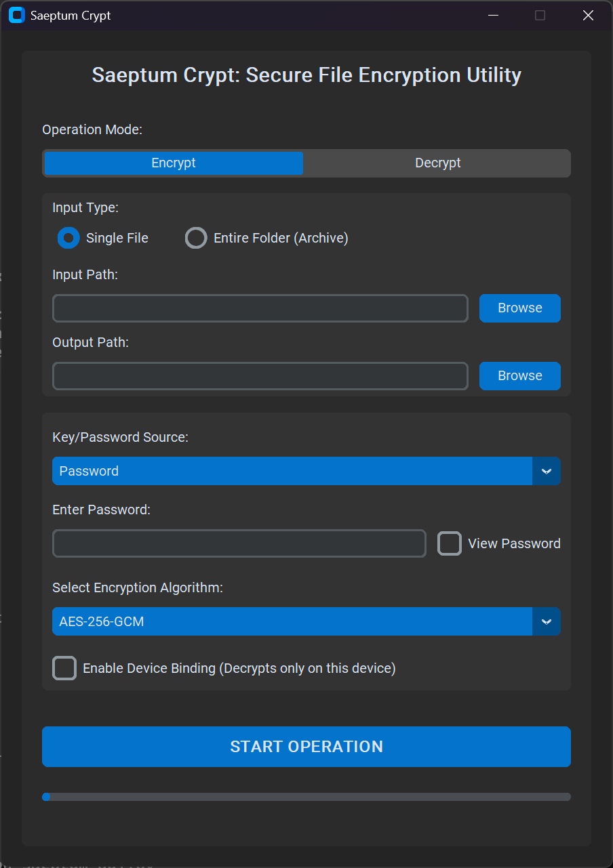Enable Device Binding for this device
The image size is (613, 868).
[x=64, y=668]
